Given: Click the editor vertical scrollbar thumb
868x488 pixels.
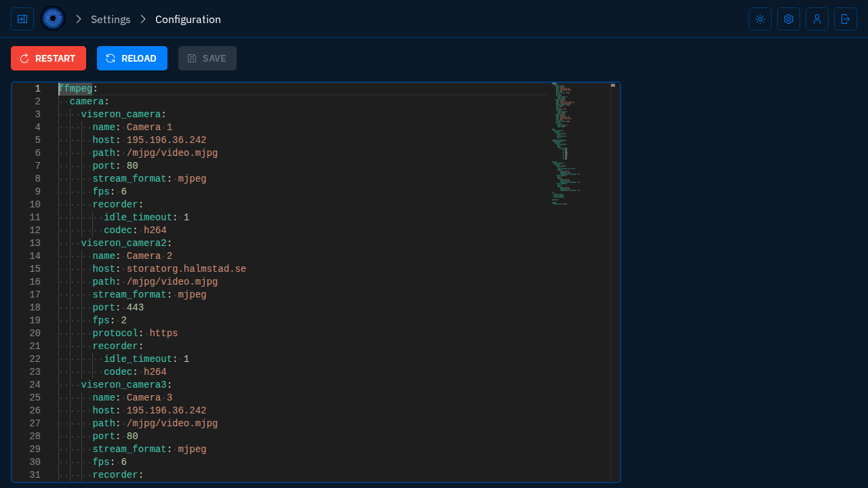Looking at the screenshot, I should (613, 85).
